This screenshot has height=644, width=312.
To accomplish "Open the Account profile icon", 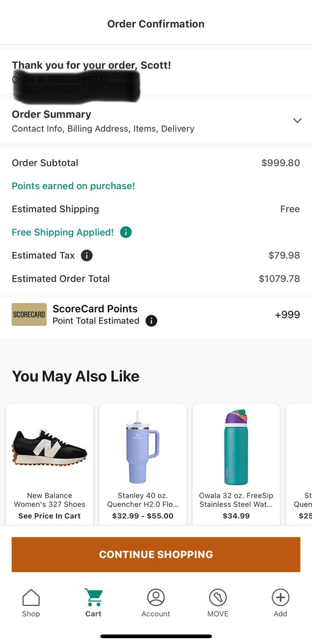I will 156,597.
